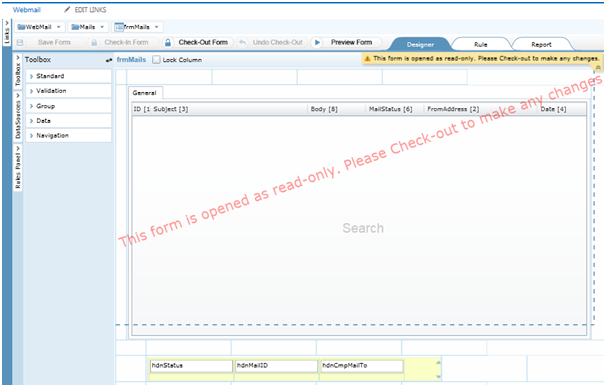Switch to the Rule tab
606x387 pixels.
(481, 44)
